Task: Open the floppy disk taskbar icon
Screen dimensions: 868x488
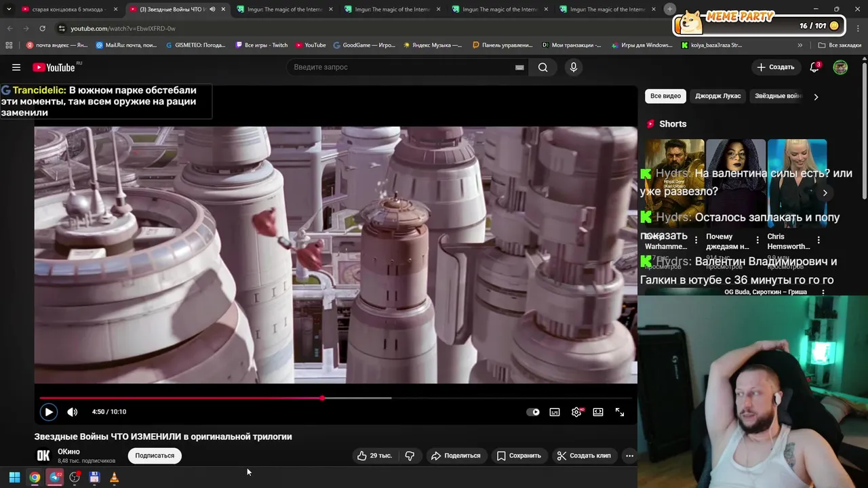Action: pos(94,477)
